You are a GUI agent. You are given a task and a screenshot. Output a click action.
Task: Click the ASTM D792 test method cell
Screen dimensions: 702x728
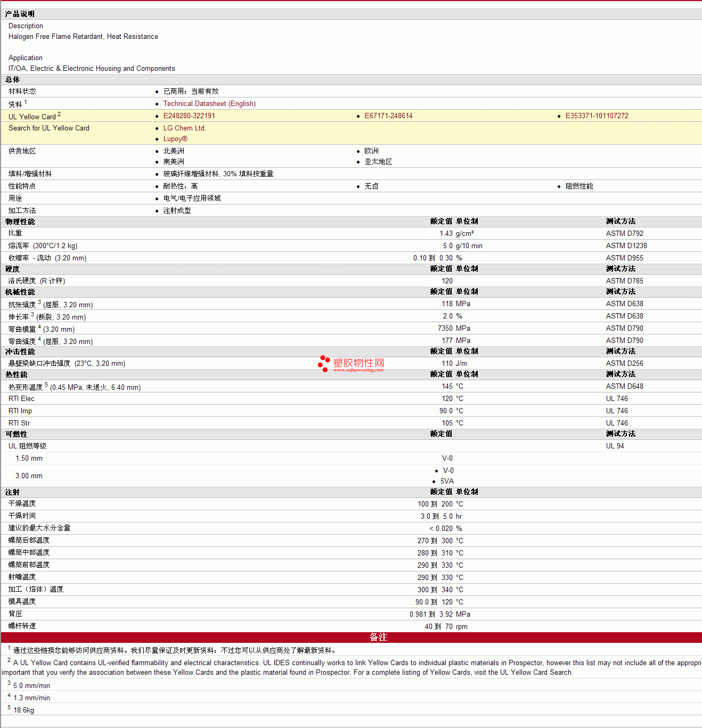point(624,234)
